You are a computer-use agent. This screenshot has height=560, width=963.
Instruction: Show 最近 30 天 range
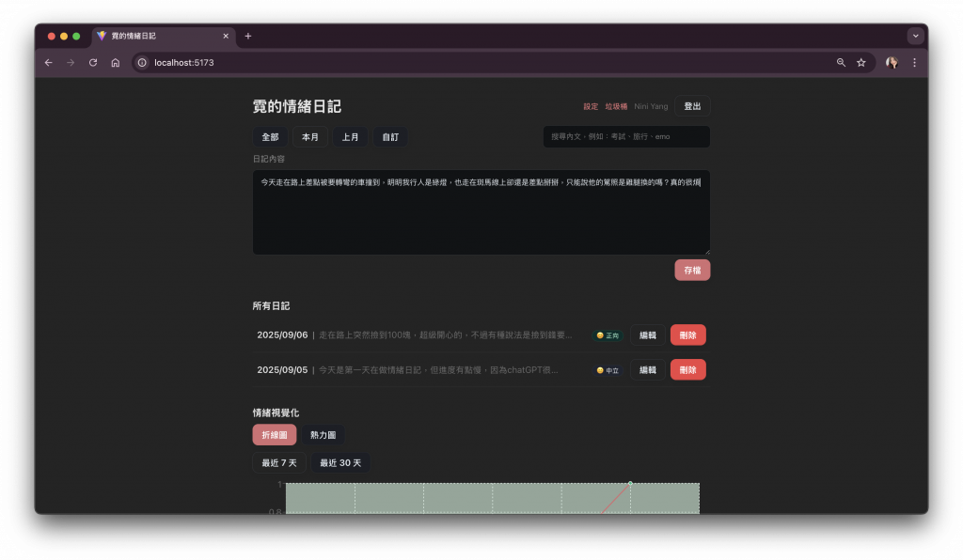tap(340, 463)
